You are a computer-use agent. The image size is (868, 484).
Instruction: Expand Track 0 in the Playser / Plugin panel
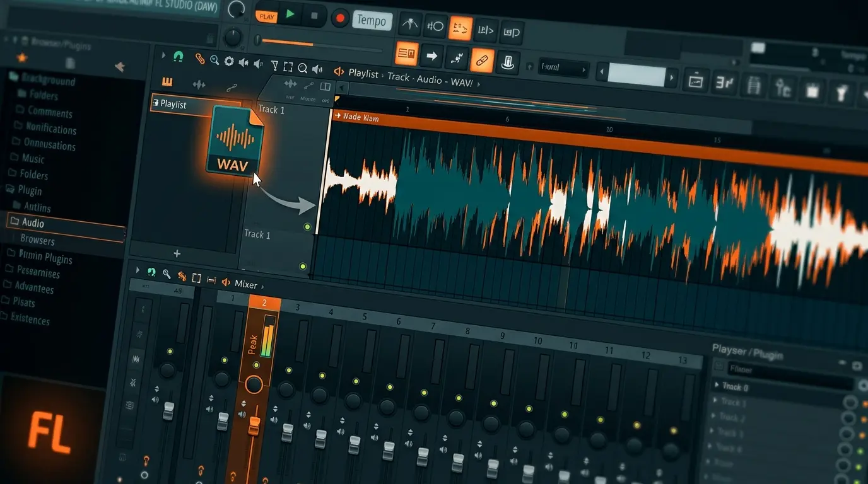(717, 385)
